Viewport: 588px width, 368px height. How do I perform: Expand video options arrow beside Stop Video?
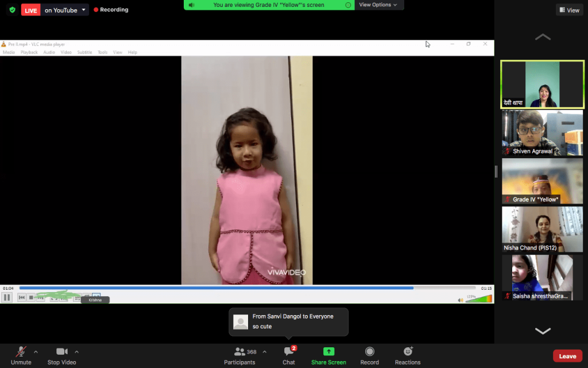click(76, 351)
